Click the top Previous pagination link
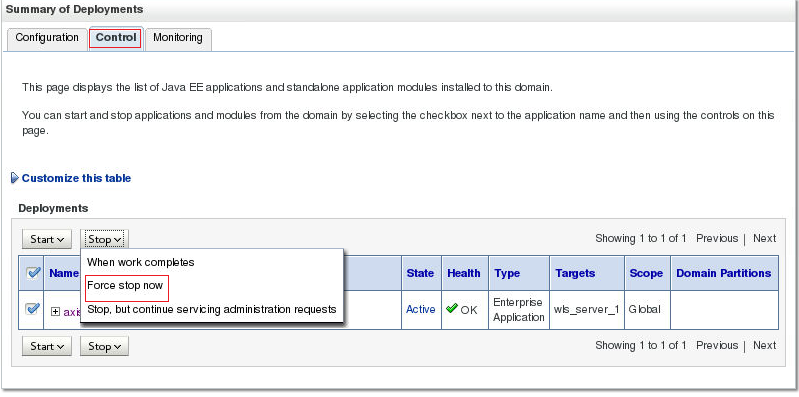 pyautogui.click(x=717, y=238)
